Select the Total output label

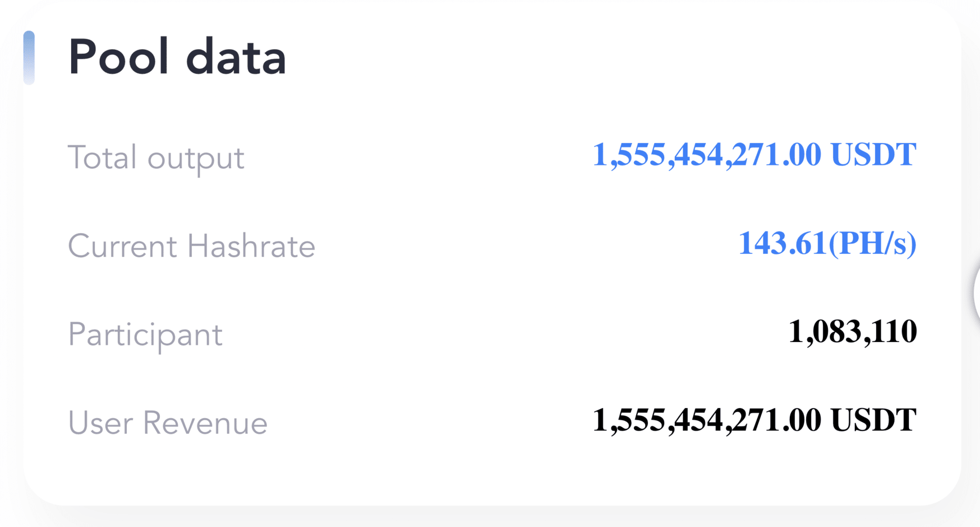click(x=156, y=158)
